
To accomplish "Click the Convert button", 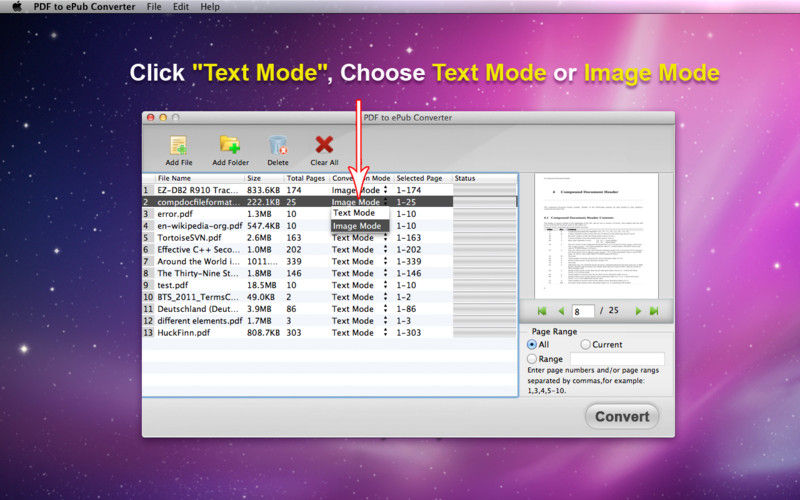I will point(622,416).
